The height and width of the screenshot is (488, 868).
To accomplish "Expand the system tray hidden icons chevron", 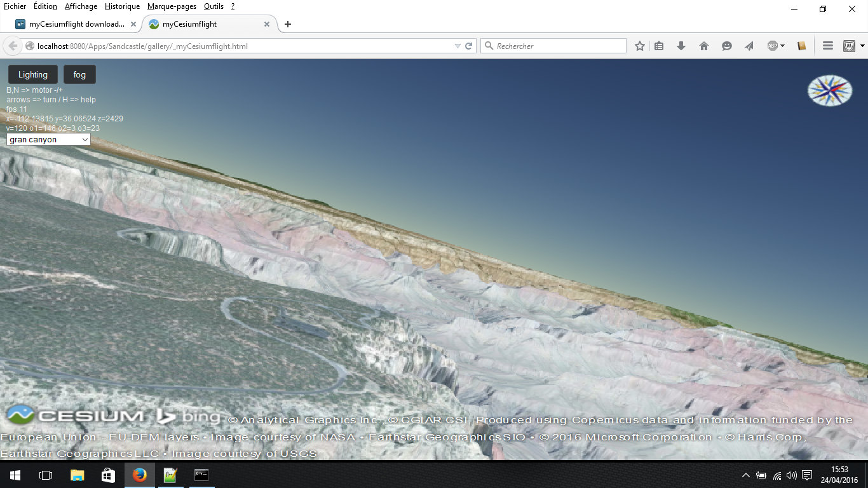I will pyautogui.click(x=745, y=475).
